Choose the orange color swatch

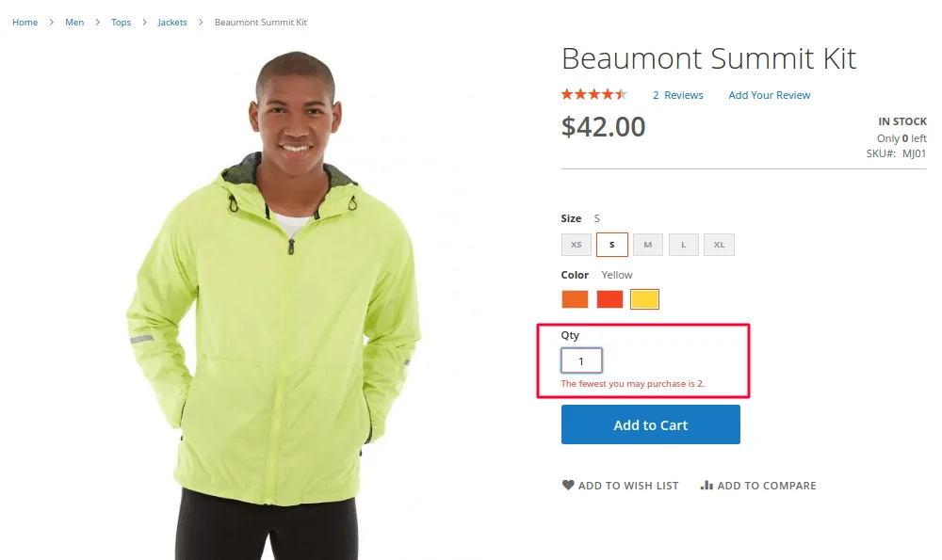click(x=575, y=299)
